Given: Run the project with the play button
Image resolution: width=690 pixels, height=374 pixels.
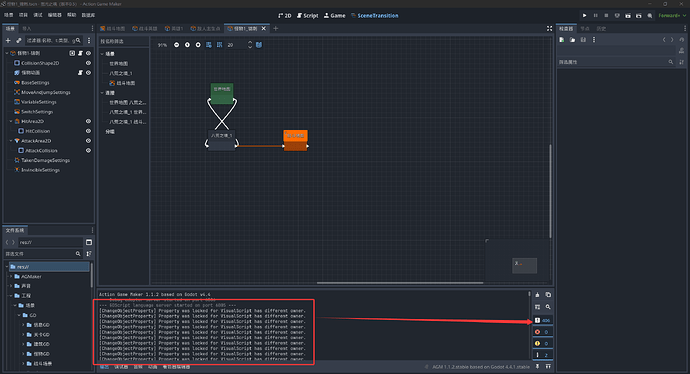Looking at the screenshot, I should [584, 15].
